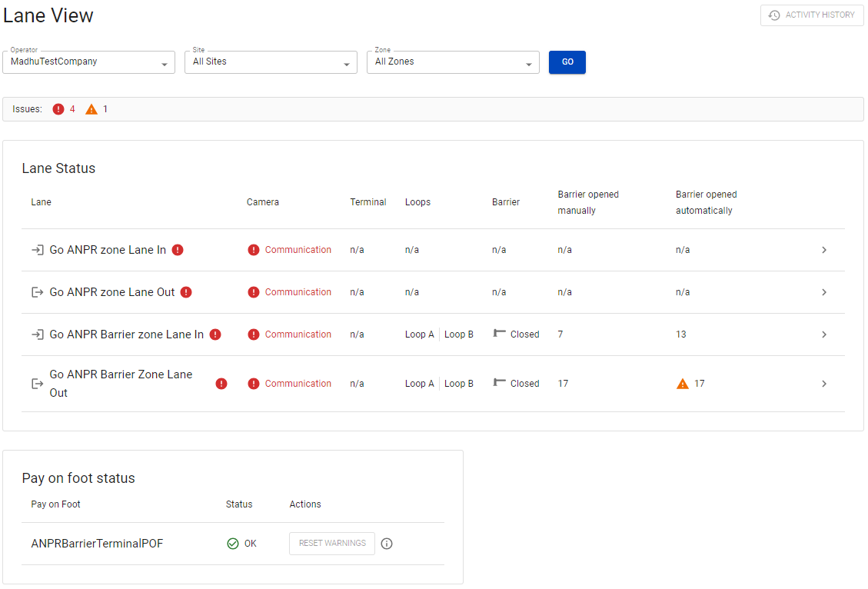The width and height of the screenshot is (868, 589).
Task: Click entry arrow icon for Go ANPR zone Lane In
Action: click(x=37, y=250)
